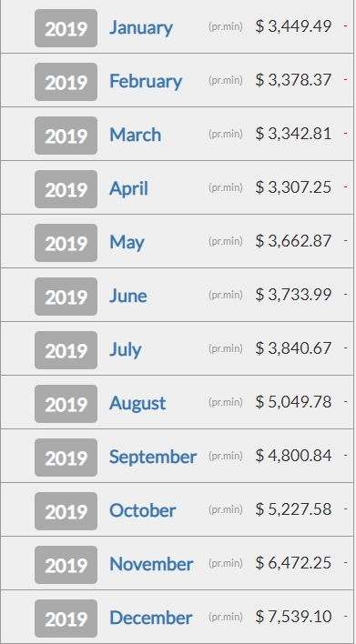Viewport: 356px width, 644px height.
Task: Click the 2019 badge beside January
Action: [x=66, y=28]
